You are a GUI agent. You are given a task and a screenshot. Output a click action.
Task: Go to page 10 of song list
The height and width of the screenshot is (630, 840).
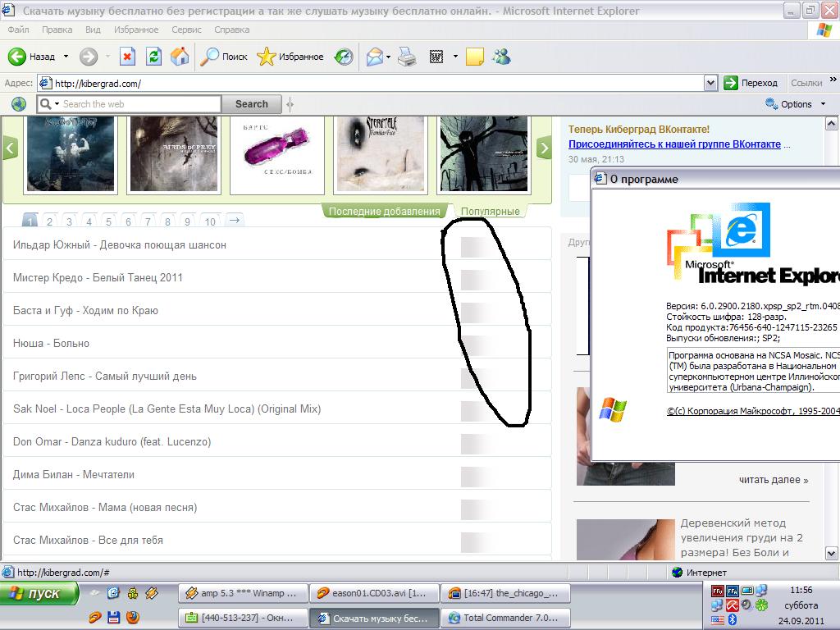tap(210, 221)
